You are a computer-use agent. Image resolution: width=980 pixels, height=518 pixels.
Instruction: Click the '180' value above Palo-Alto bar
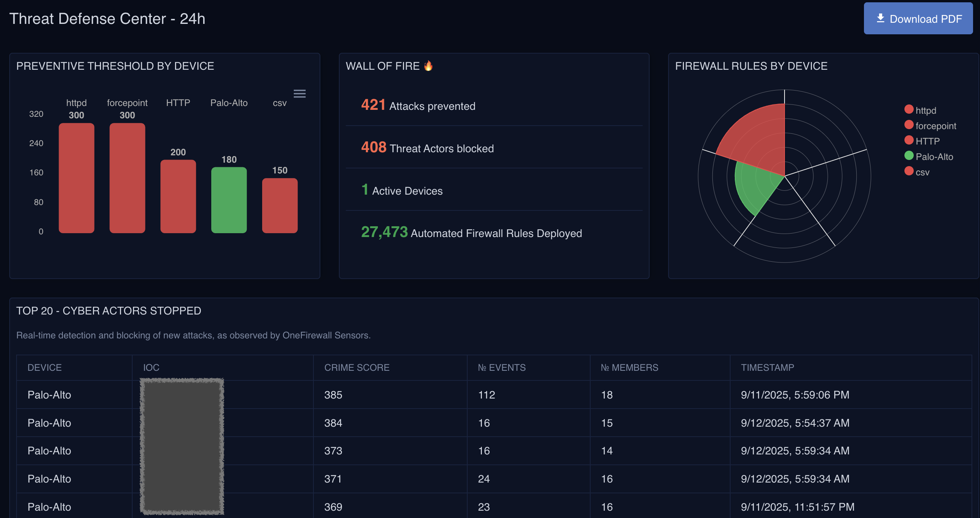pyautogui.click(x=229, y=159)
